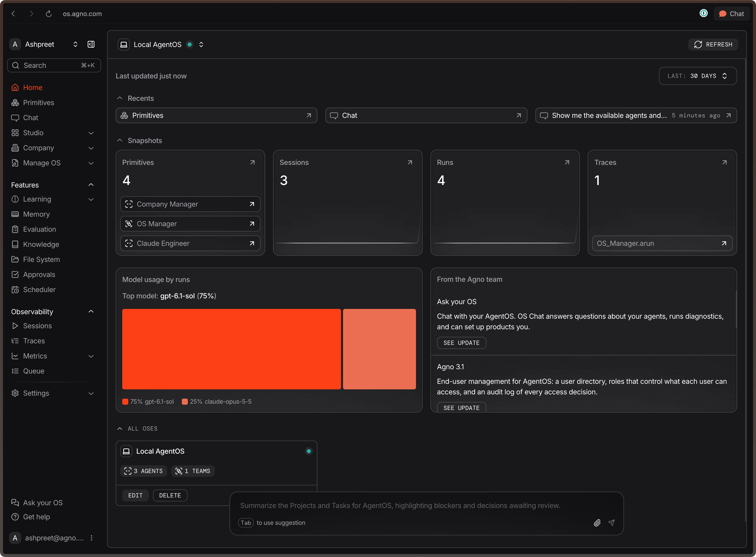Expand the Studio menu chevron

[91, 133]
